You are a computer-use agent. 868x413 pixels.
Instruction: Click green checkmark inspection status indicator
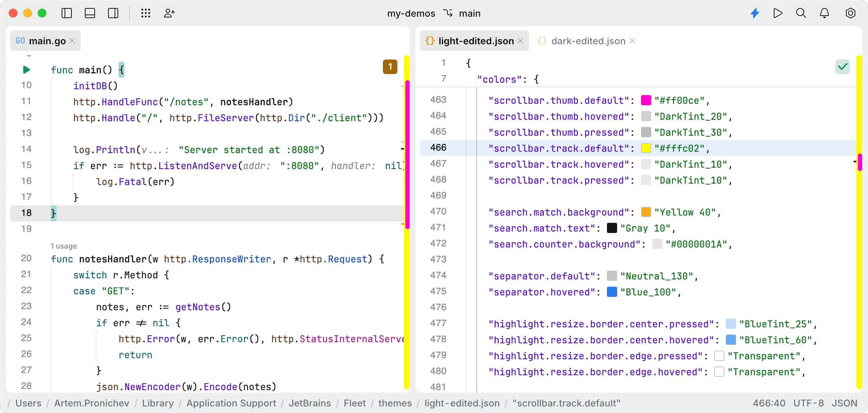point(842,67)
